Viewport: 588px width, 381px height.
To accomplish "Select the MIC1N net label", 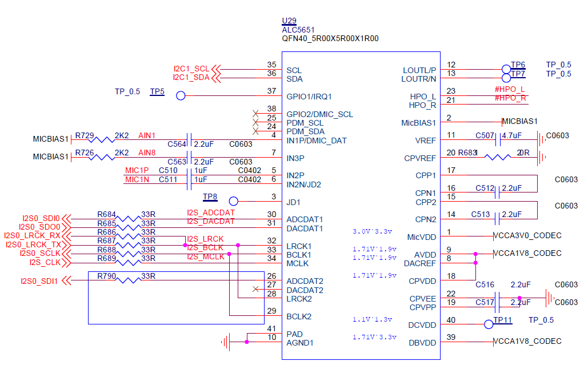I will pos(137,179).
